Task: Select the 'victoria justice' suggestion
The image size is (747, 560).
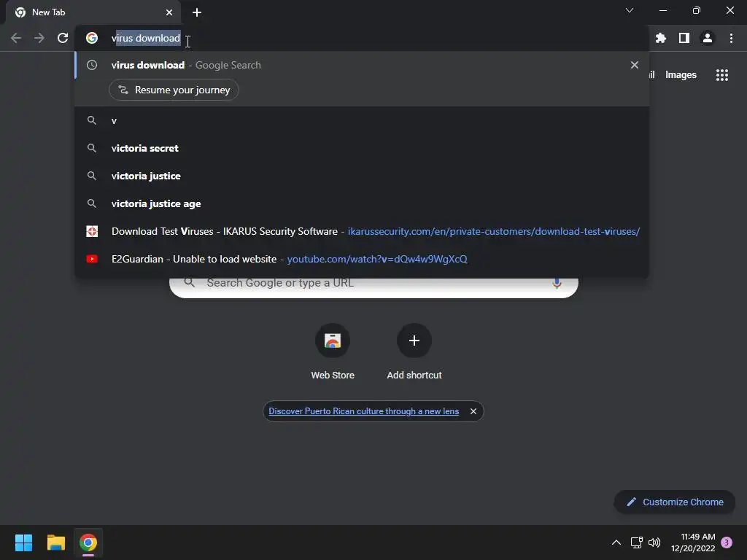Action: (362, 176)
